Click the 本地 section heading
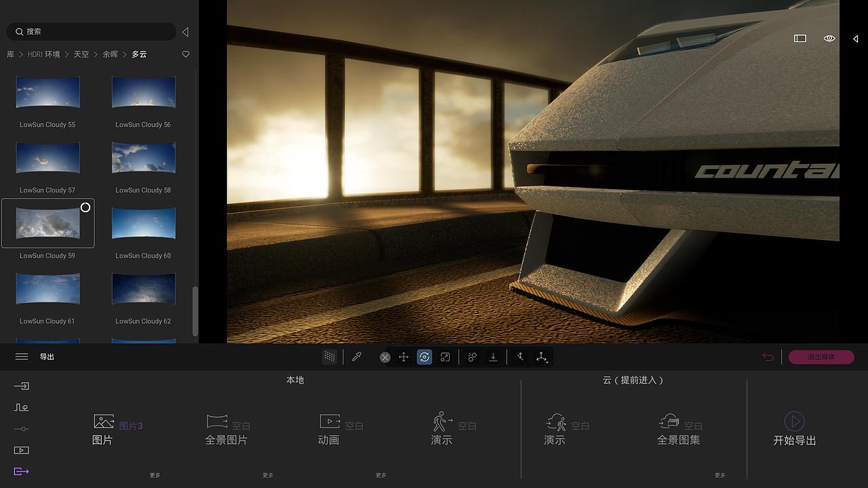 [295, 380]
